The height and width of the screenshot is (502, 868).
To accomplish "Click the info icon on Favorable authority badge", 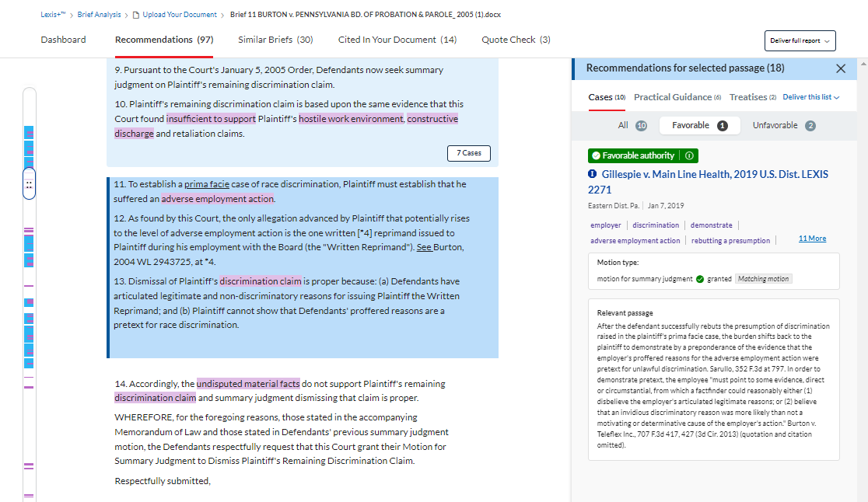I will coord(690,155).
